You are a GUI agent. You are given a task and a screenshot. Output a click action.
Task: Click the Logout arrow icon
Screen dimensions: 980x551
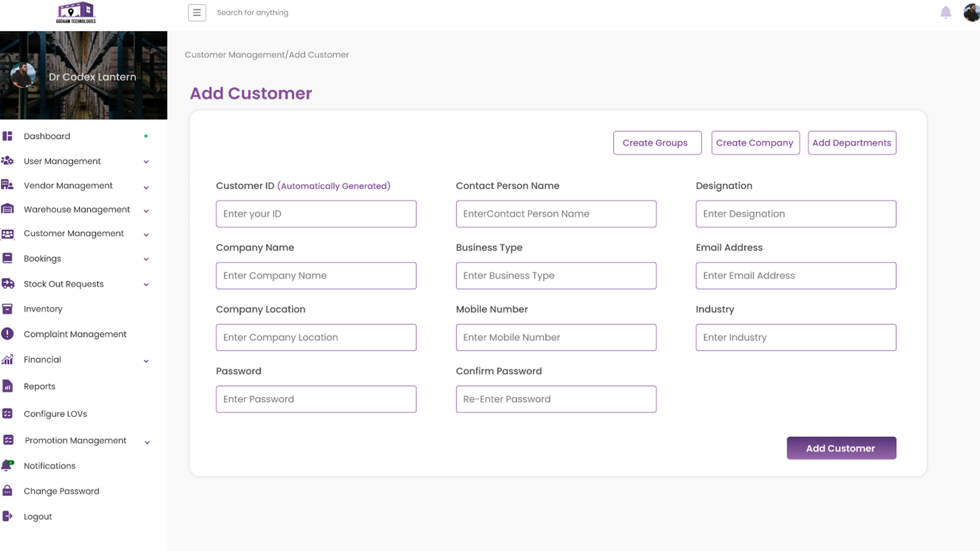pyautogui.click(x=7, y=516)
